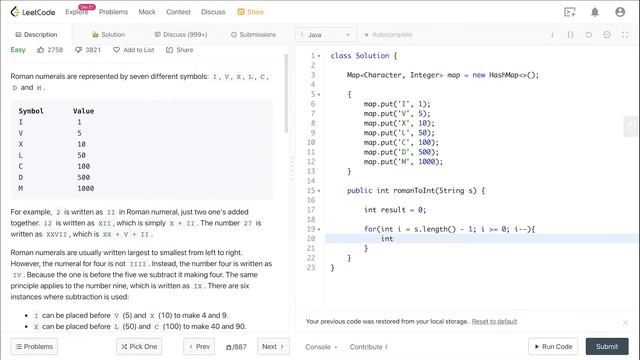Image resolution: width=640 pixels, height=360 pixels.
Task: Click the Submit button
Action: click(607, 347)
